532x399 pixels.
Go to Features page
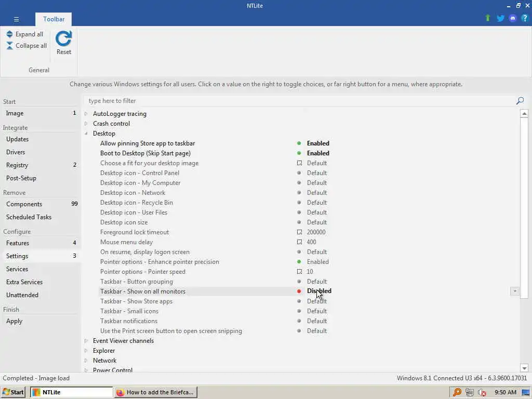pyautogui.click(x=41, y=243)
